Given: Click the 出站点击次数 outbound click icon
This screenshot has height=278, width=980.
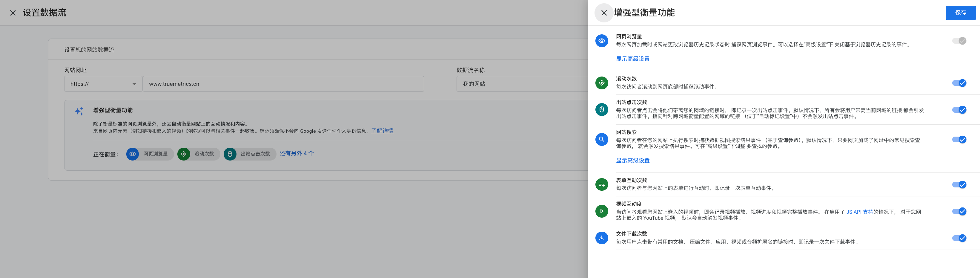Looking at the screenshot, I should click(601, 110).
